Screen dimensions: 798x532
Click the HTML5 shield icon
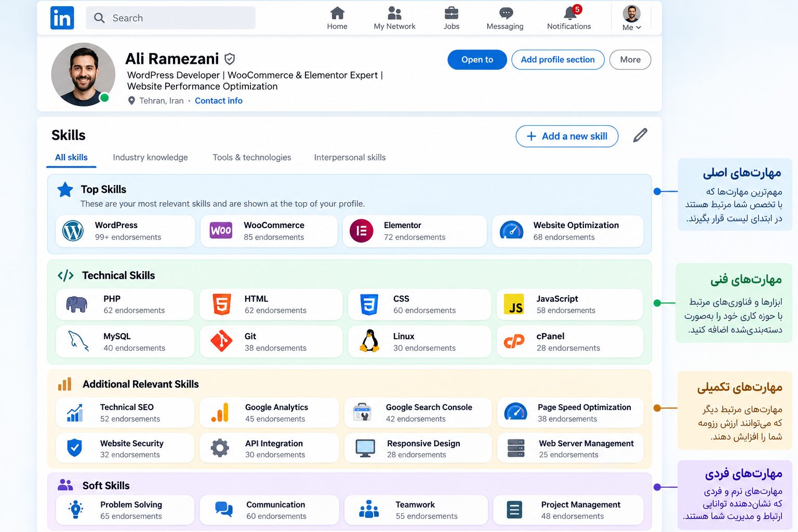tap(222, 304)
